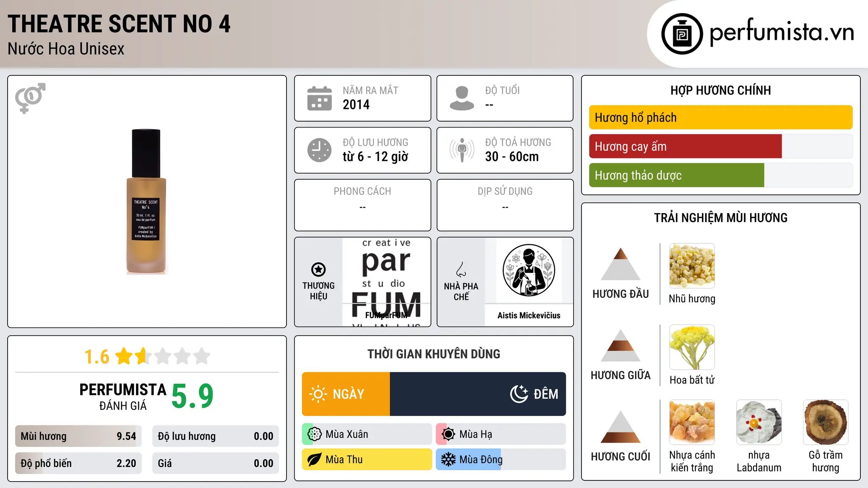This screenshot has width=868, height=488.
Task: Click the flower icon for Mùa Xuân
Action: point(314,434)
